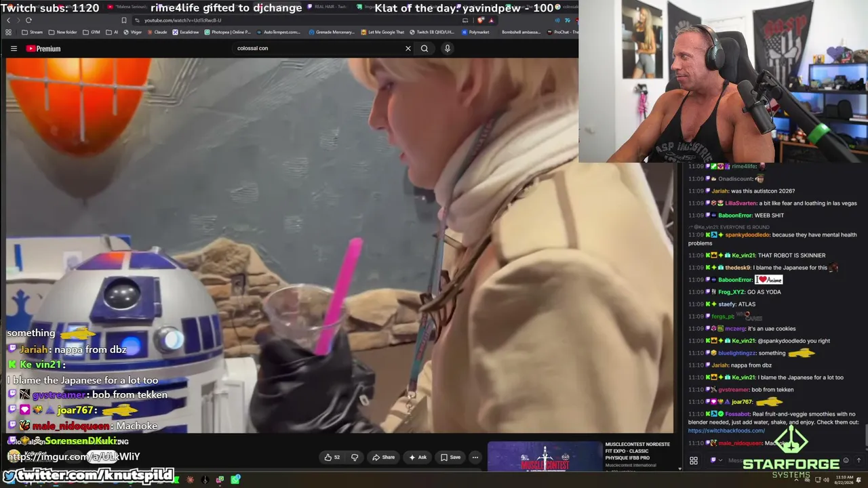Select gvstreamer's username in chat
Image resolution: width=868 pixels, height=488 pixels.
733,390
